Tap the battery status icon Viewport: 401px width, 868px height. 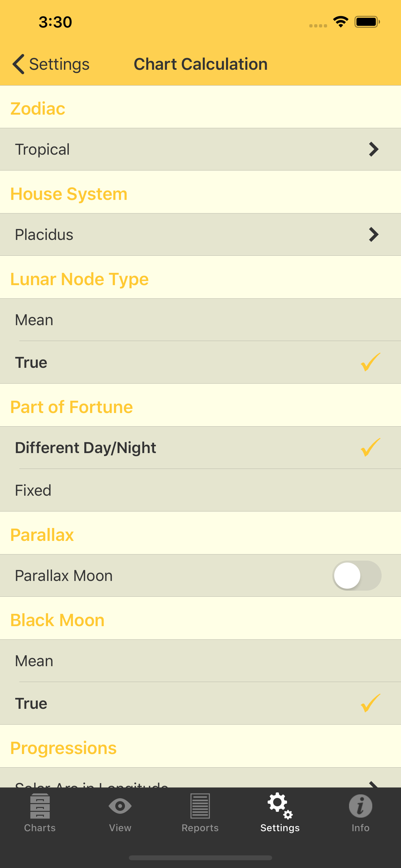(x=367, y=22)
